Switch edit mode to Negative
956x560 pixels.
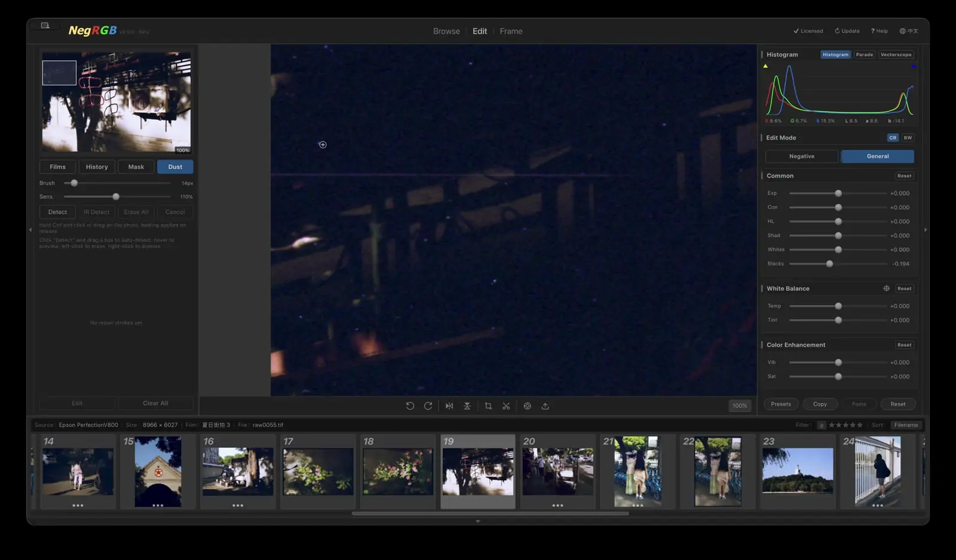(x=802, y=156)
